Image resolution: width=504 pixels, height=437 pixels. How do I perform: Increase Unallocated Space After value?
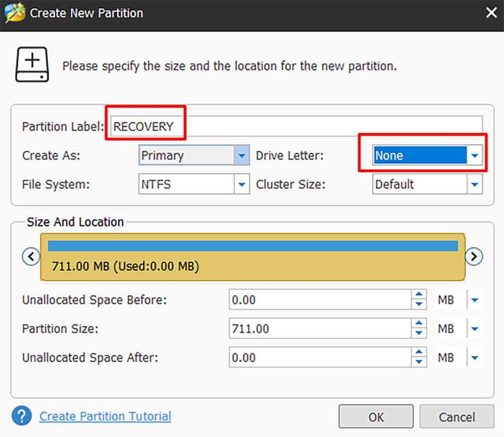pos(419,352)
